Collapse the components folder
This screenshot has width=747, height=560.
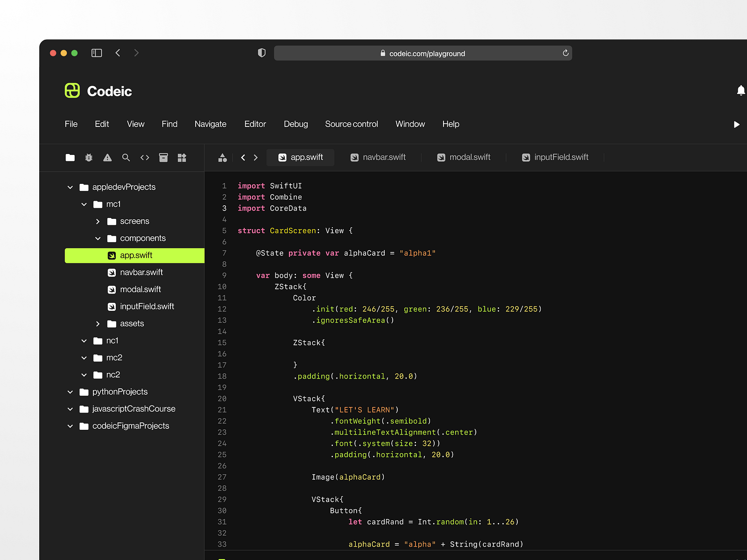[x=98, y=238]
